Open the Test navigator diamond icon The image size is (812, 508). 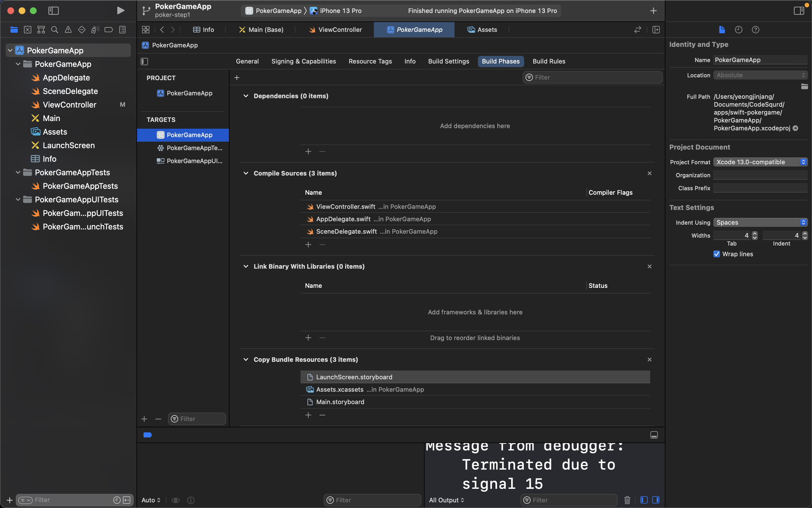(x=81, y=30)
